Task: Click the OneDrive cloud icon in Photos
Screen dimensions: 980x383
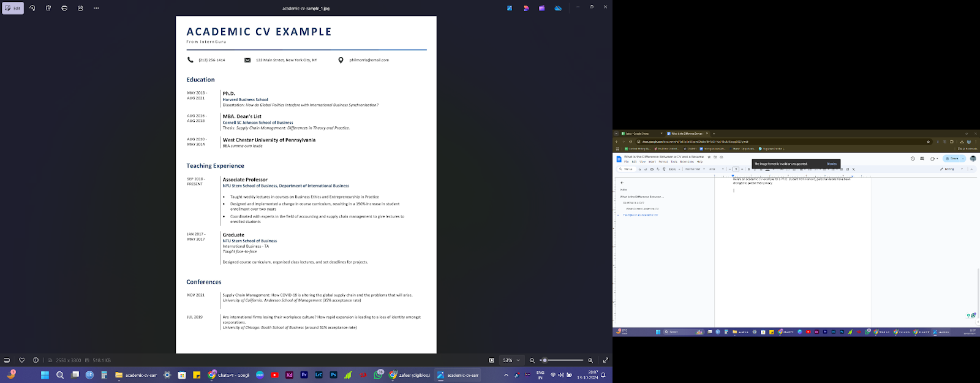Action: [558, 8]
